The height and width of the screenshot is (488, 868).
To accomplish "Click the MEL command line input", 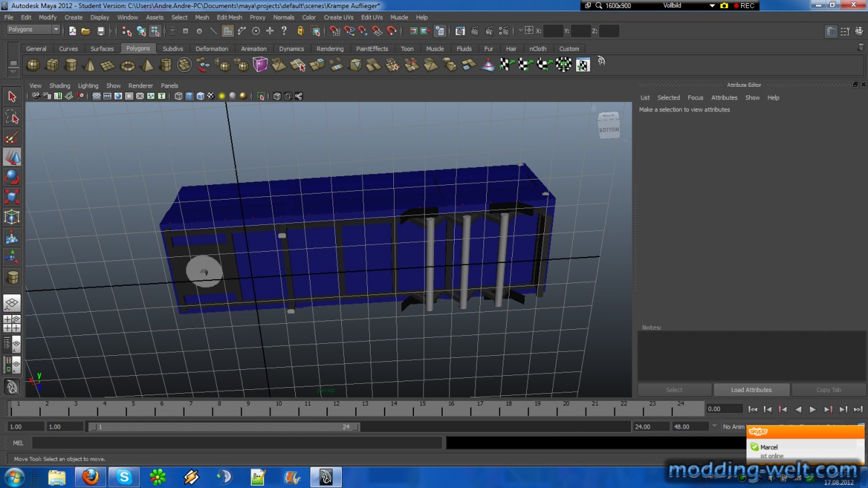I will coord(237,443).
